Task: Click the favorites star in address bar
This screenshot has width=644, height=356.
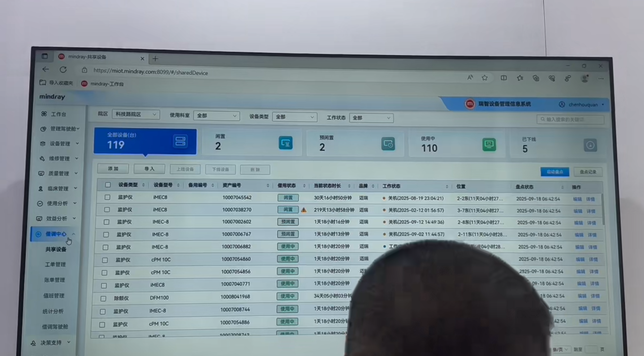Action: coord(485,78)
